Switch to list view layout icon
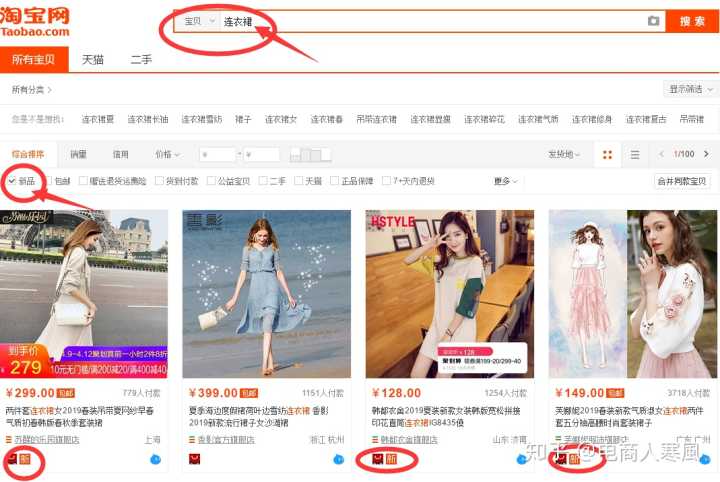This screenshot has height=482, width=720. (x=634, y=155)
